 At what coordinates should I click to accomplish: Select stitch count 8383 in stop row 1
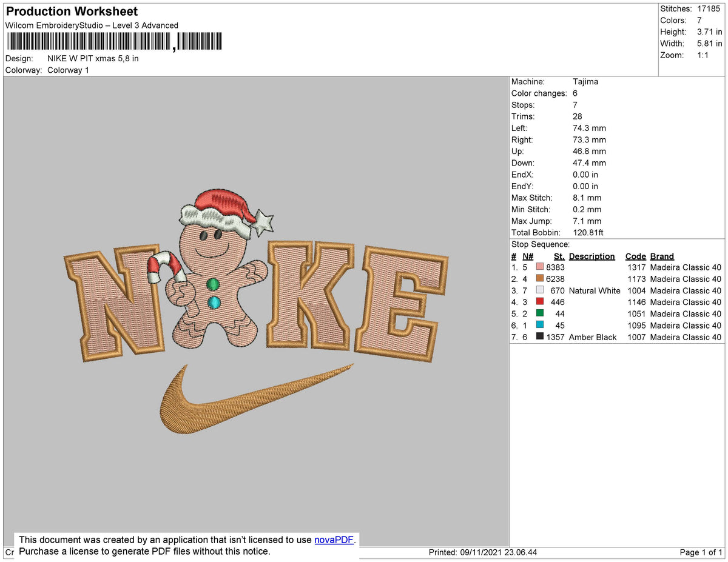(x=555, y=267)
